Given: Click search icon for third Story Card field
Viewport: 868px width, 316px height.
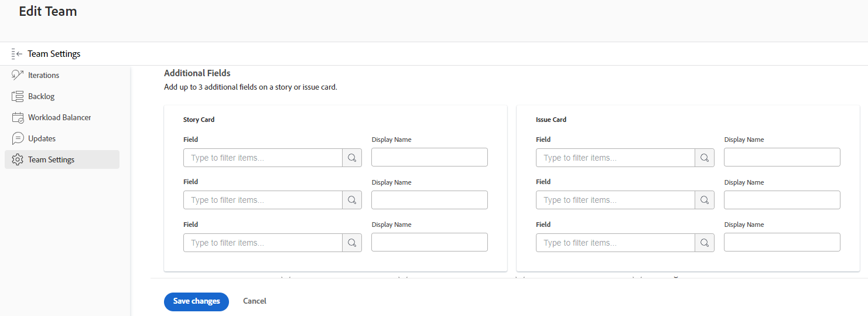Looking at the screenshot, I should coord(352,243).
